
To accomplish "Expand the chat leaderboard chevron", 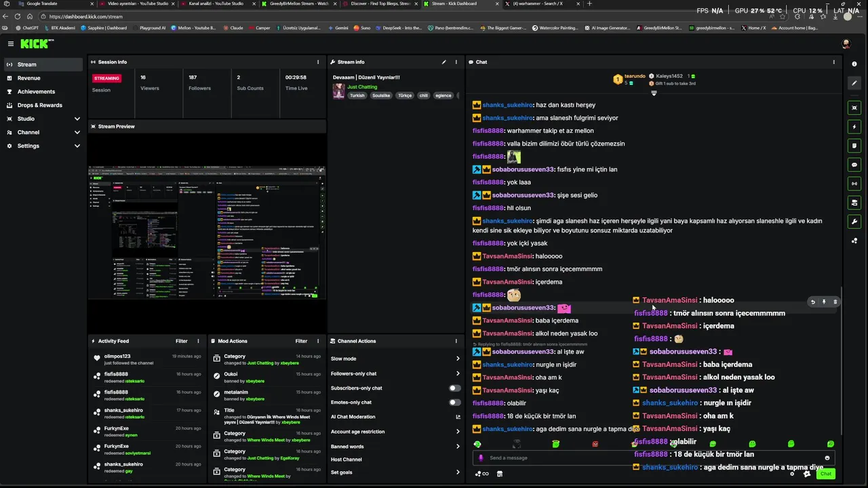I will [x=654, y=93].
